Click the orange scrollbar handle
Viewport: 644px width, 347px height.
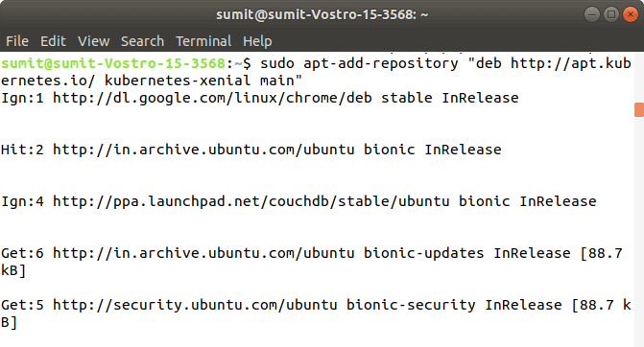point(639,110)
